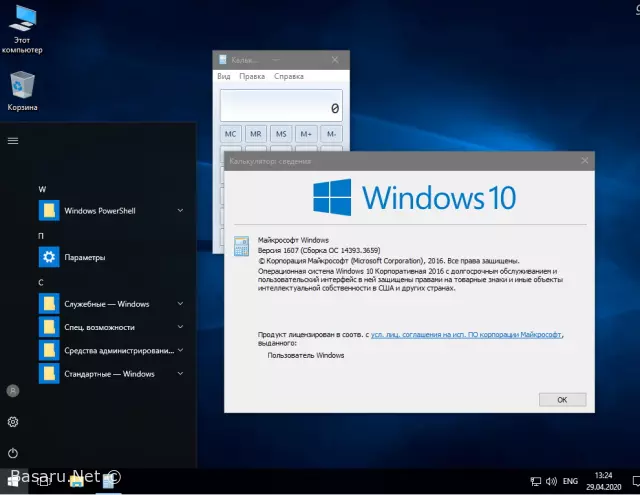Click the MR memory recall button

[x=256, y=134]
